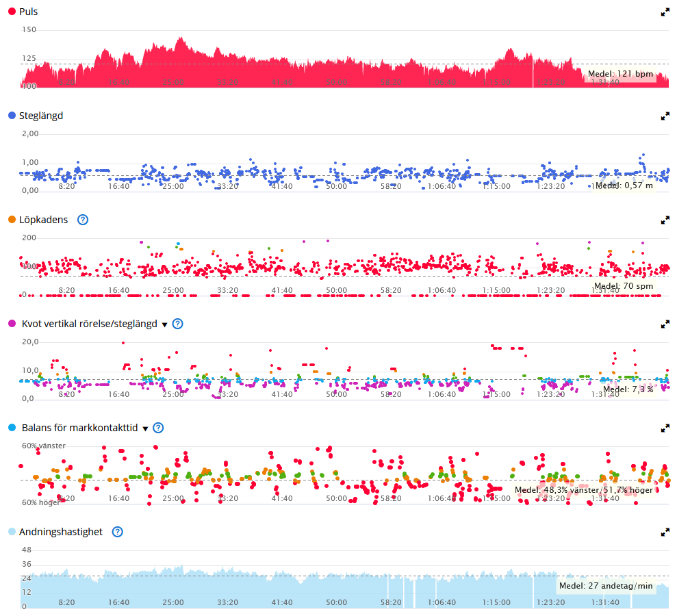
Task: Click the orange Löpkadens legend dot
Action: (x=12, y=220)
